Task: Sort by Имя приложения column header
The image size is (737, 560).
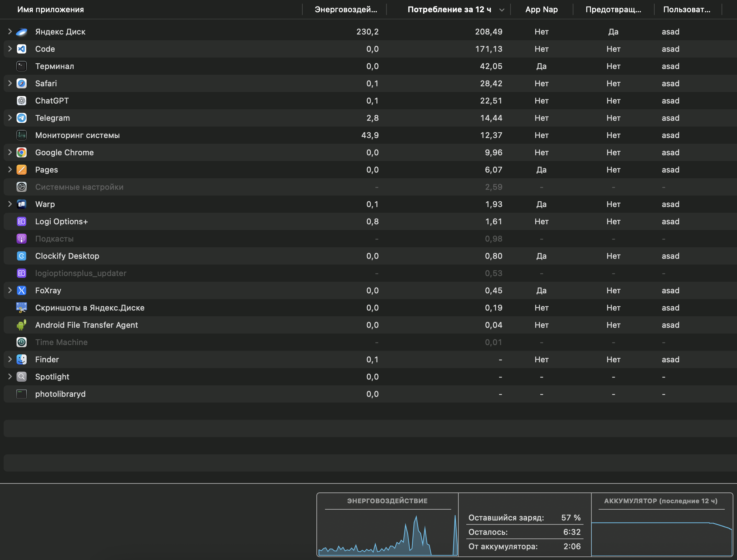Action: [50, 10]
